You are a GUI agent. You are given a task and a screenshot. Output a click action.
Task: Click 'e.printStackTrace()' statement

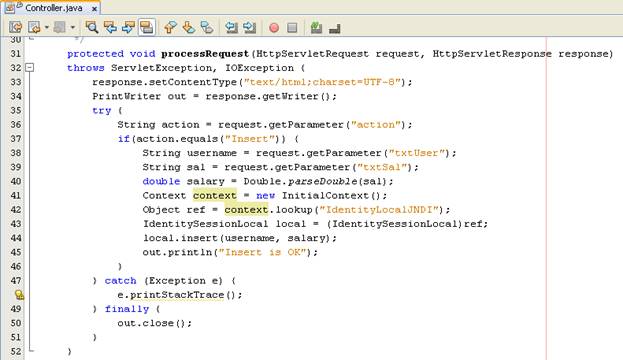pyautogui.click(x=180, y=295)
